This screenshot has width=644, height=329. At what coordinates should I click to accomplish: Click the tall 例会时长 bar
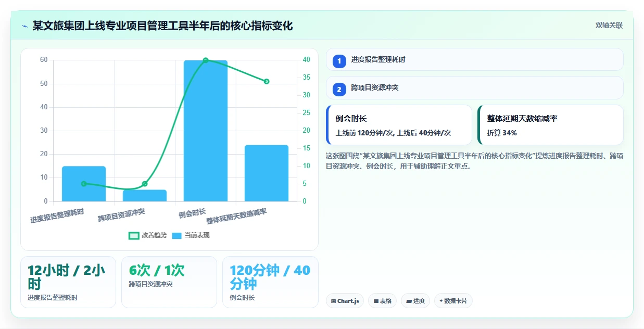(206, 131)
